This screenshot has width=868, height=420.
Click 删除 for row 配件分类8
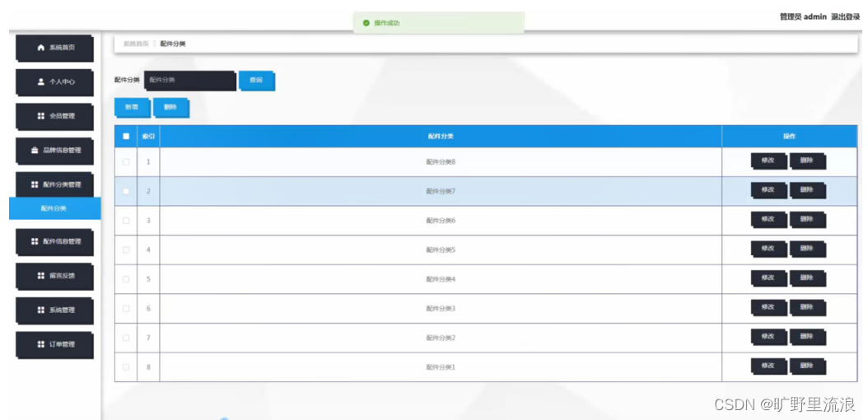[x=808, y=161]
